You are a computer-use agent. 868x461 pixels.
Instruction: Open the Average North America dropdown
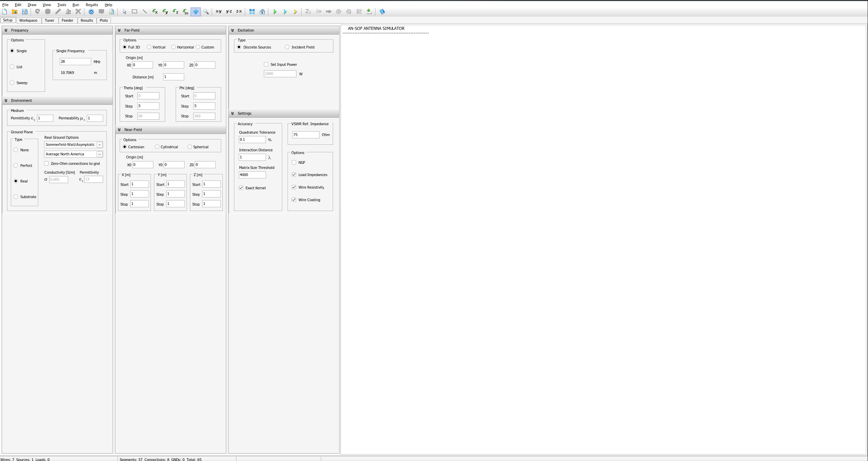click(x=74, y=154)
